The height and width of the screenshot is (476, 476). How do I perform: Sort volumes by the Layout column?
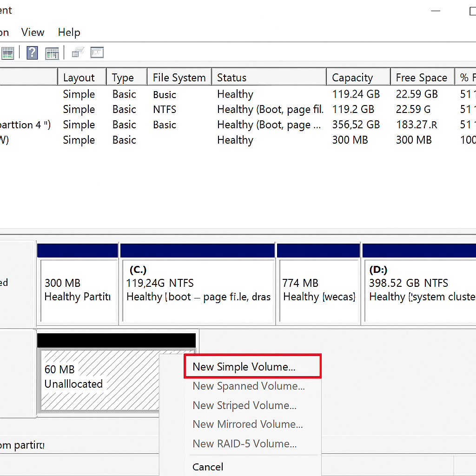[81, 77]
